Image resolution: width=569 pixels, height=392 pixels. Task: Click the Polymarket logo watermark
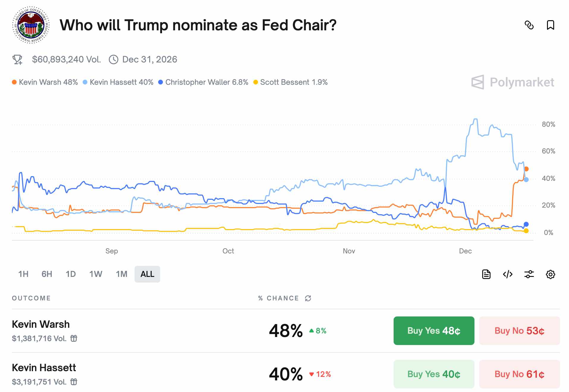[512, 82]
